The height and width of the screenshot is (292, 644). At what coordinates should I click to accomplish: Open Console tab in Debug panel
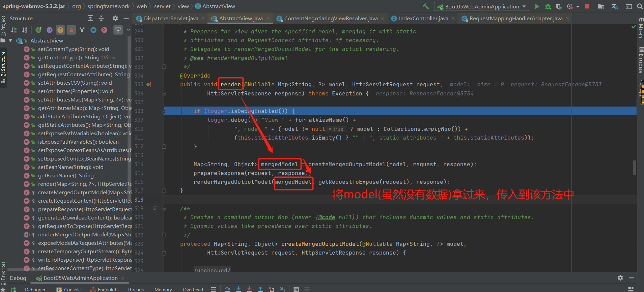68,289
